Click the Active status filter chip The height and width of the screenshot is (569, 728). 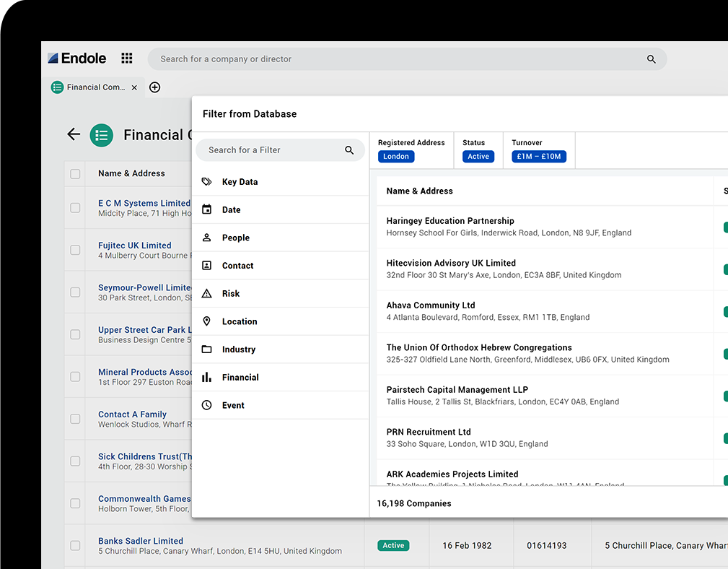click(478, 157)
